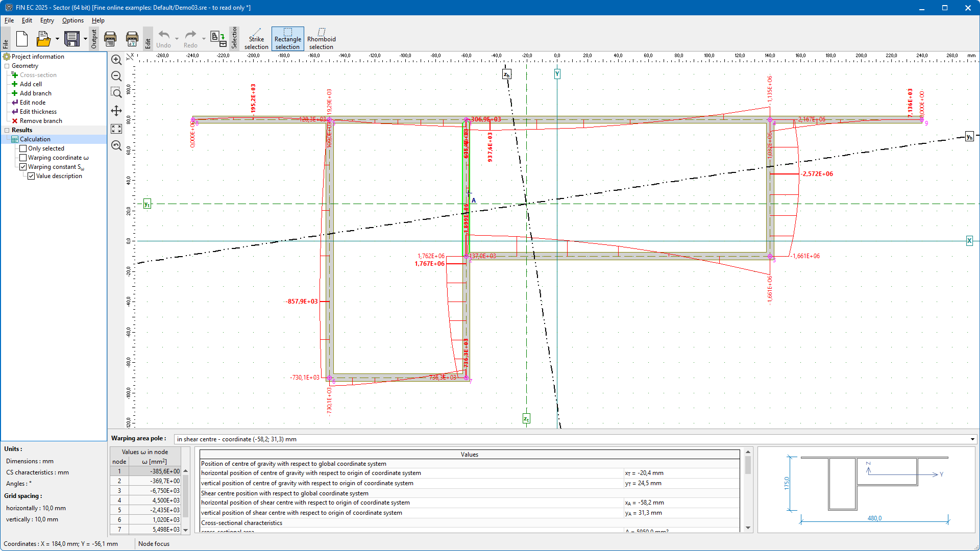980x551 pixels.
Task: Open the Warping area pole dropdown
Action: click(x=972, y=439)
